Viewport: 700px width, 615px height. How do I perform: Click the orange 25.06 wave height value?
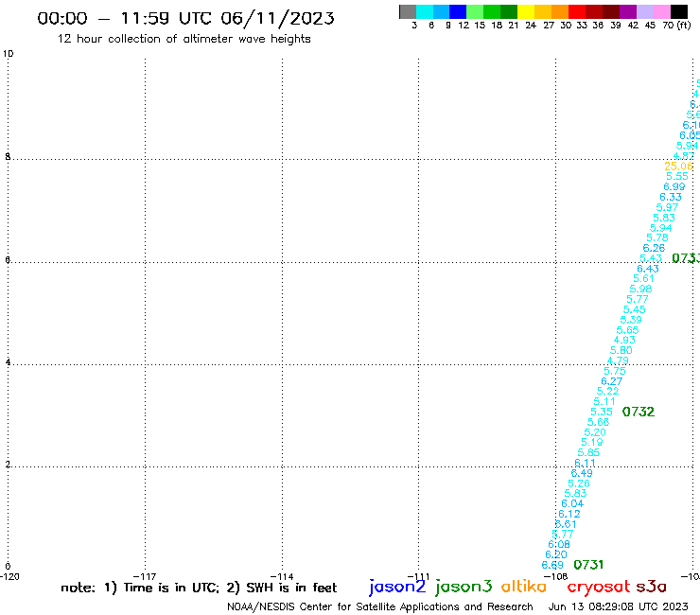(678, 167)
